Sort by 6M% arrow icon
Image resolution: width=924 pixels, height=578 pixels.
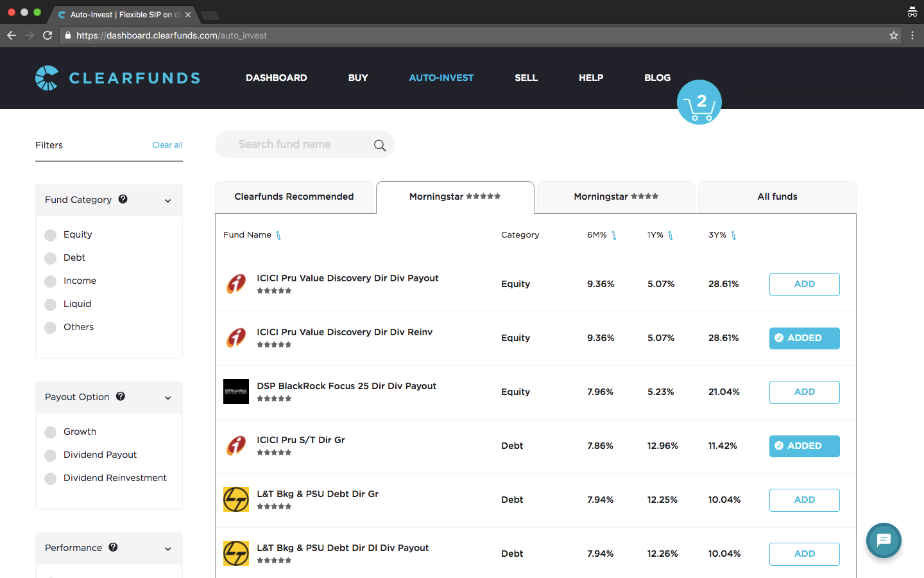pos(613,235)
